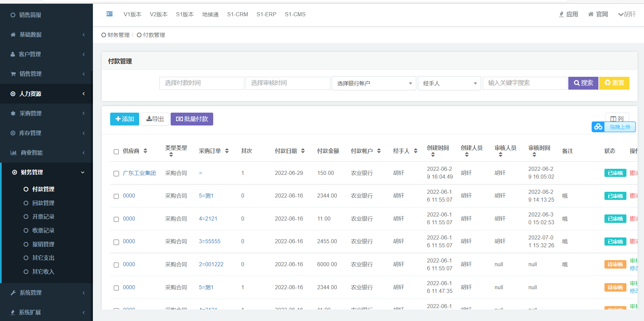Open the 列 column chooser button
644x321 pixels.
[617, 119]
